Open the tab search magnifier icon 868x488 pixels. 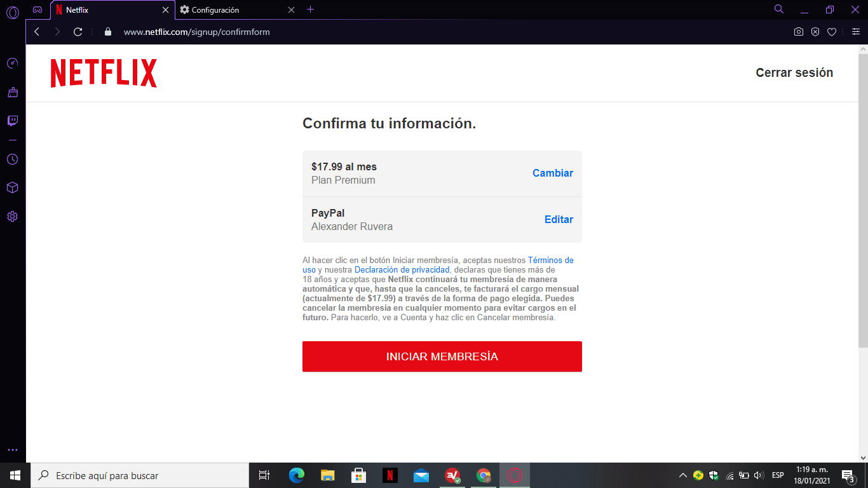coord(779,10)
